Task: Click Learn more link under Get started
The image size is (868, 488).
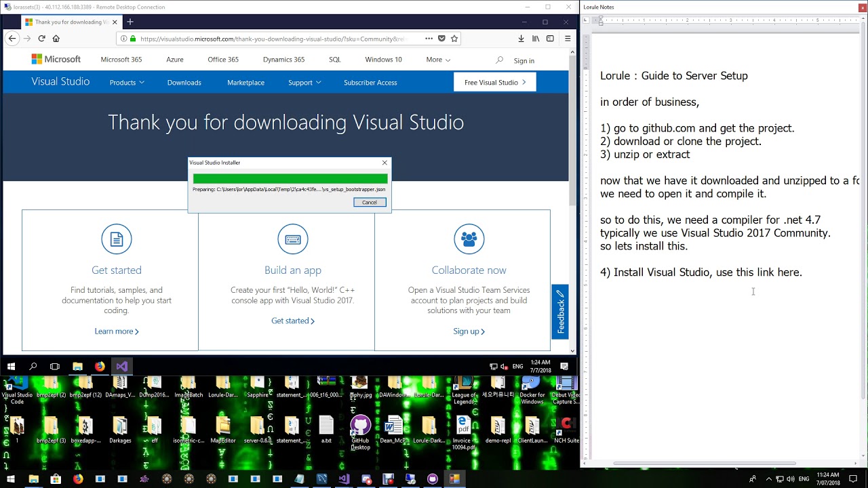Action: point(117,331)
